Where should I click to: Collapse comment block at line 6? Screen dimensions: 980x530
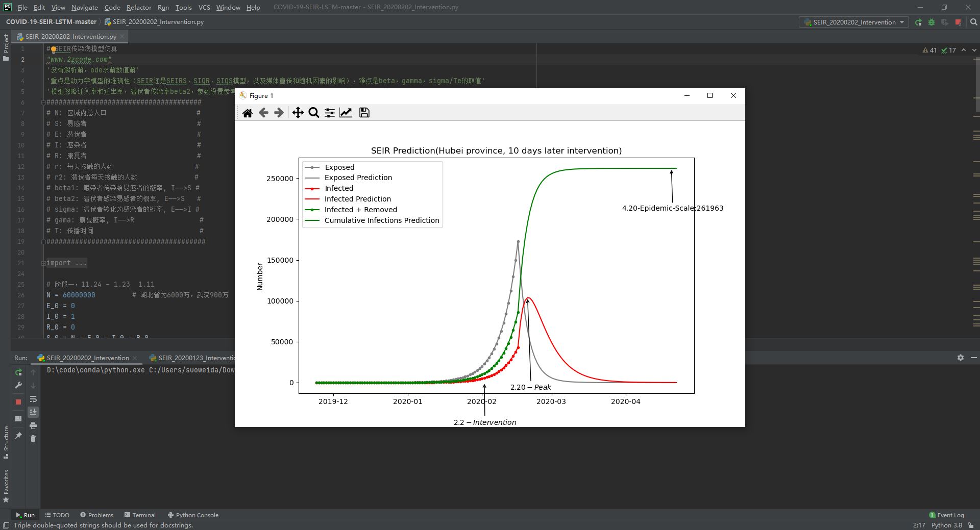click(43, 103)
